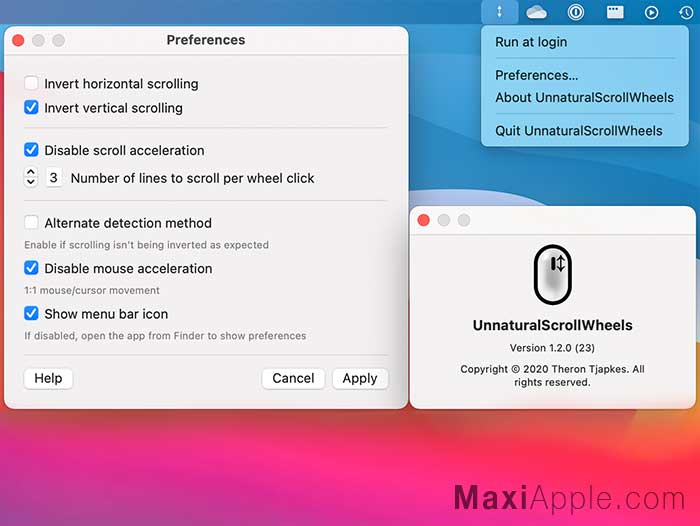The image size is (700, 526).
Task: Open the Time Machine menu bar icon
Action: tap(686, 13)
